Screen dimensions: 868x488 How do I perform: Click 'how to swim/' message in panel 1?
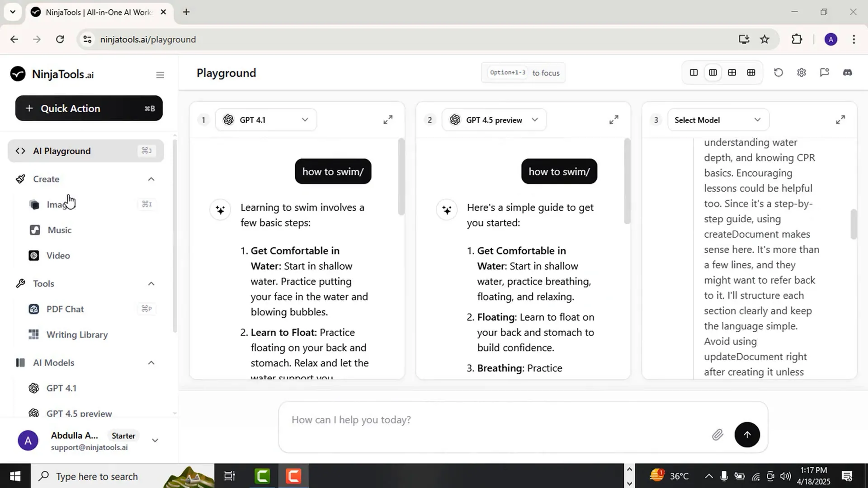[333, 172]
